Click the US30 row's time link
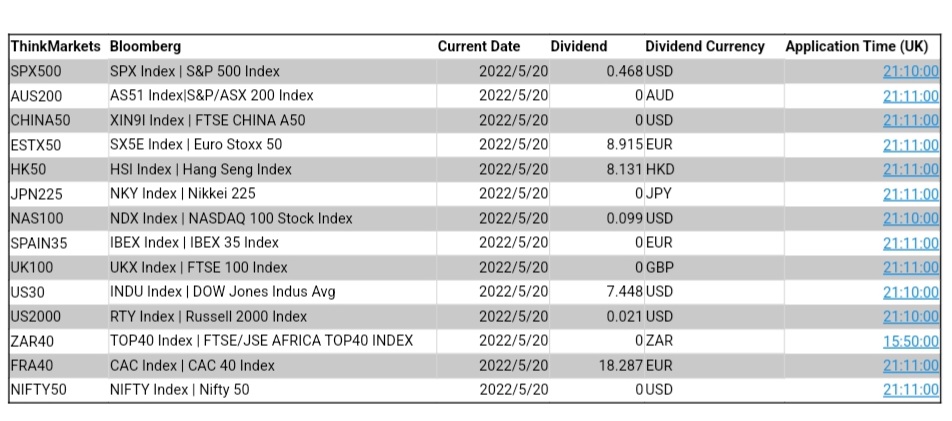 point(910,292)
